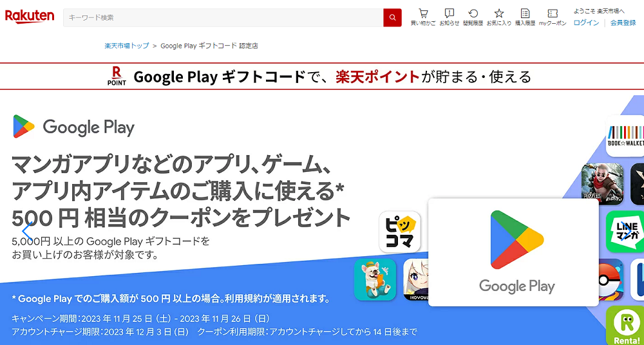Click the Rakuten logo
This screenshot has height=345, width=644.
29,17
